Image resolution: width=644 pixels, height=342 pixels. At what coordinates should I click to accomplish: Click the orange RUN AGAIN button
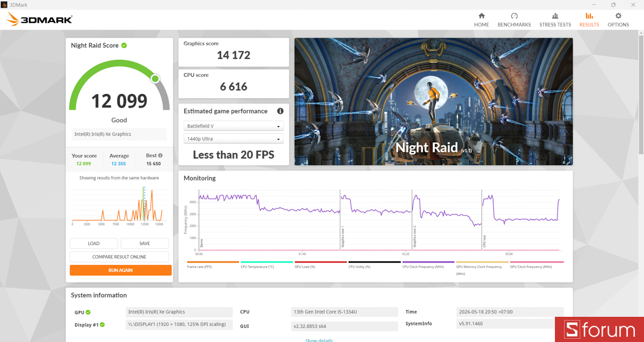pyautogui.click(x=121, y=270)
